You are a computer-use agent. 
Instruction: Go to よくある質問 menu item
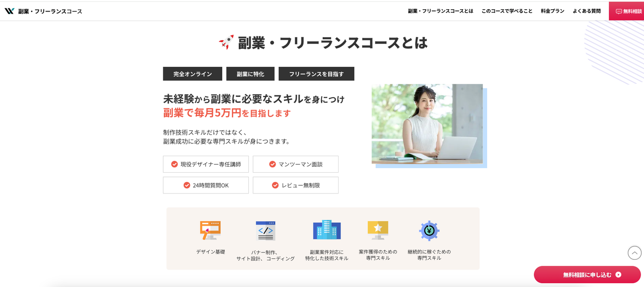pos(586,11)
